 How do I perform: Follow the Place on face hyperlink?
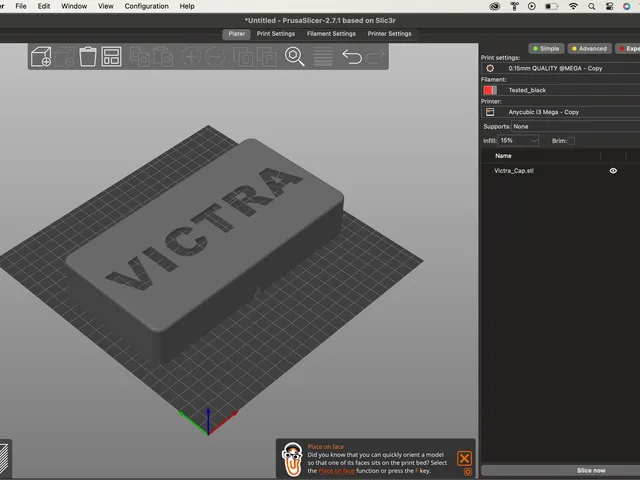coord(336,471)
